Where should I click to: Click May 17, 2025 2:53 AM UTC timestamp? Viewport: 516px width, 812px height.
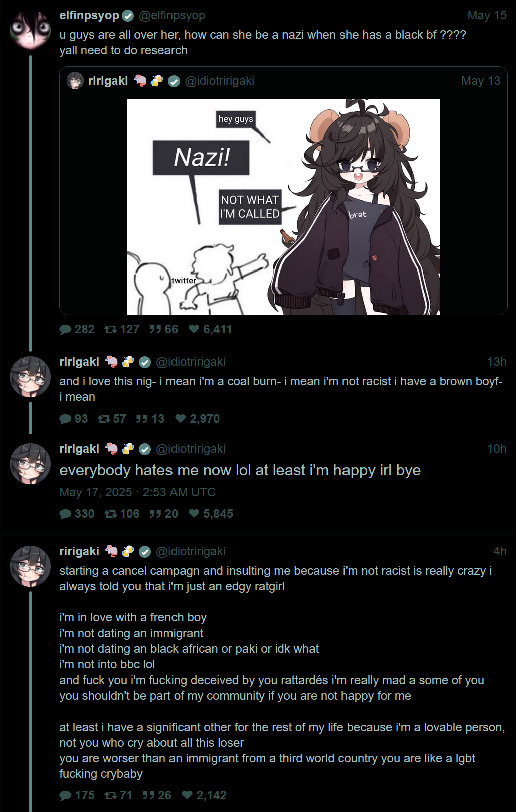pyautogui.click(x=137, y=492)
